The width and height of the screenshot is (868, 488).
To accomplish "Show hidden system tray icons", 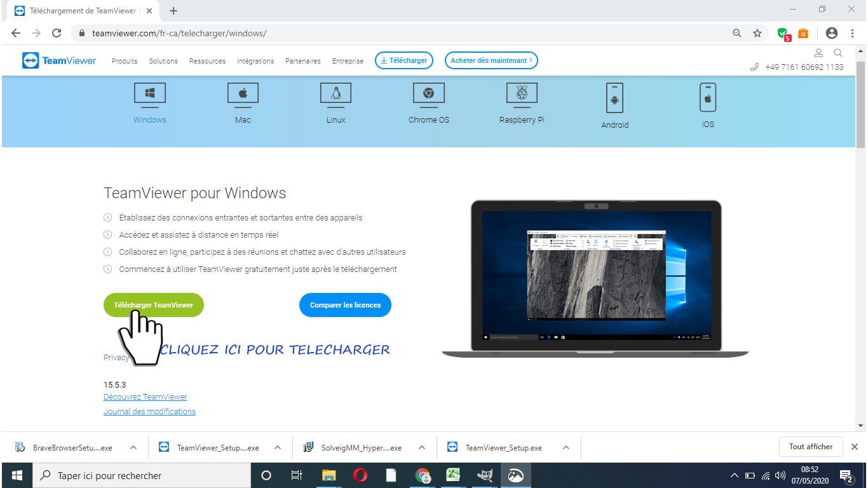I will coord(735,475).
